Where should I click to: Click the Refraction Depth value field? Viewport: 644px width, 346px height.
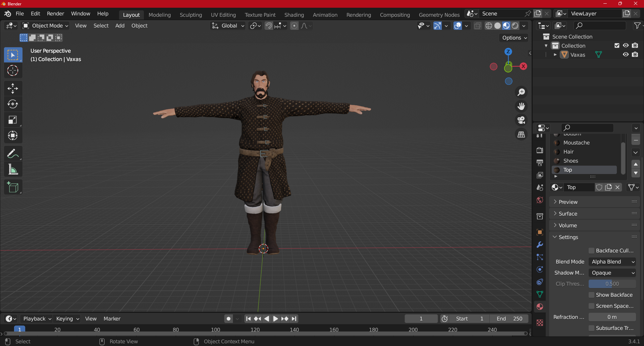click(x=612, y=317)
